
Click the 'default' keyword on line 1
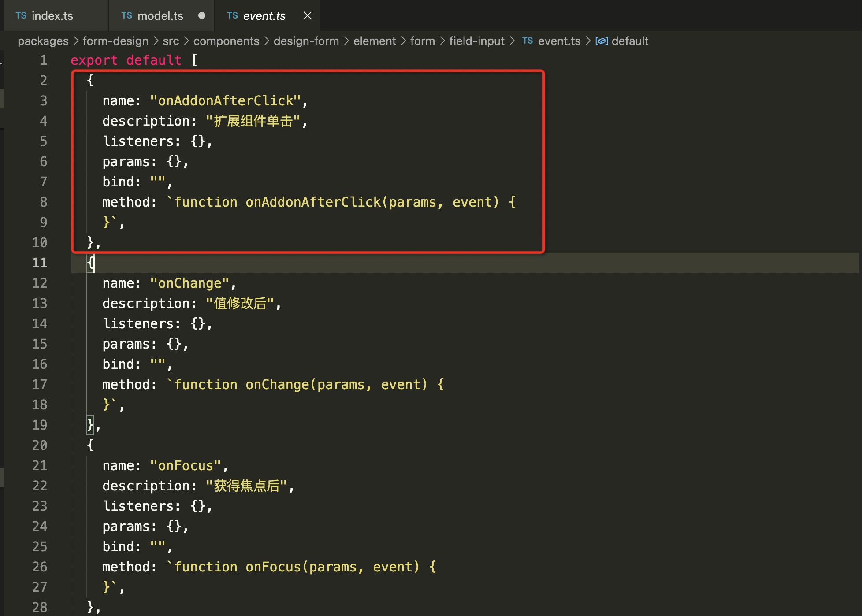click(154, 60)
